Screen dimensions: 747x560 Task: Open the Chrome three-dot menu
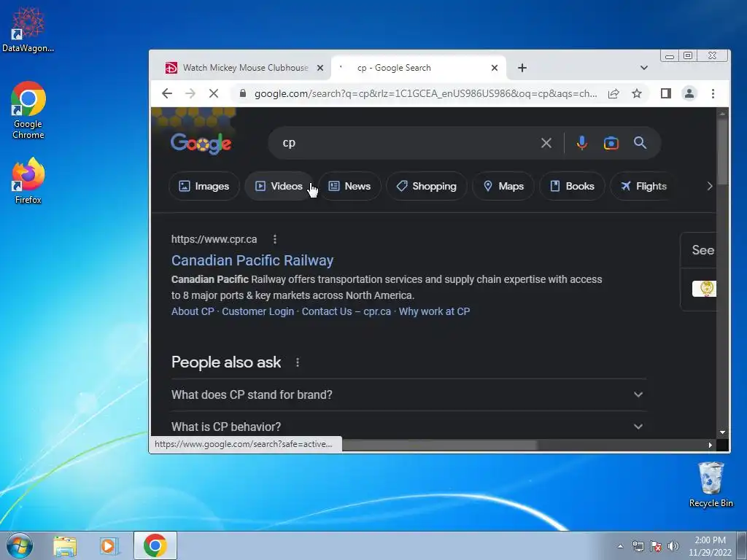713,93
